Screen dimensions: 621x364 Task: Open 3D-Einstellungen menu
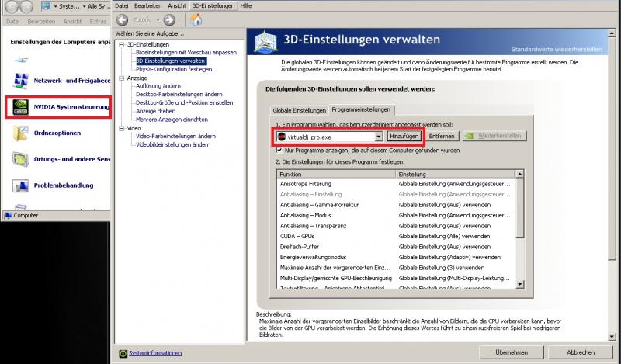213,6
